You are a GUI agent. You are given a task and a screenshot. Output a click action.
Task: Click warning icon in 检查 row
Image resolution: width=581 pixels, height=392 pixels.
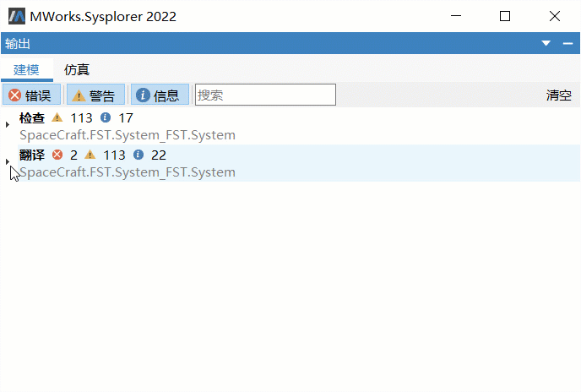[57, 118]
